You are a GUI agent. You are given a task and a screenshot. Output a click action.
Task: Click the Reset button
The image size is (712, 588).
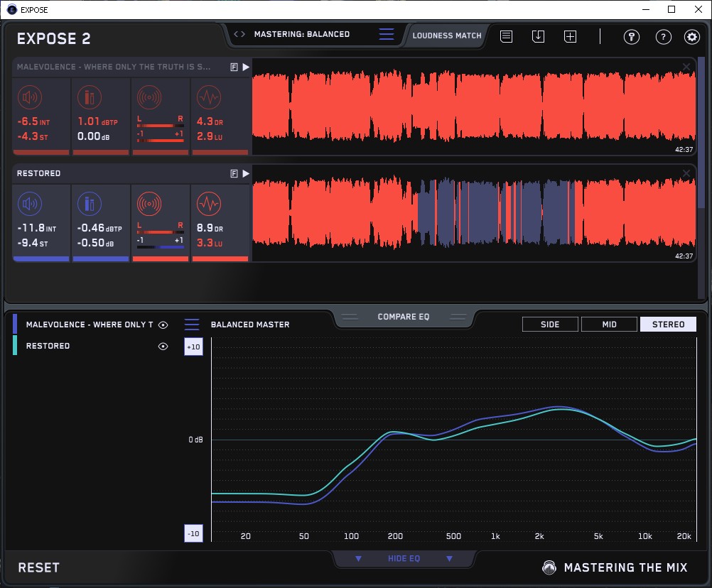pos(38,567)
